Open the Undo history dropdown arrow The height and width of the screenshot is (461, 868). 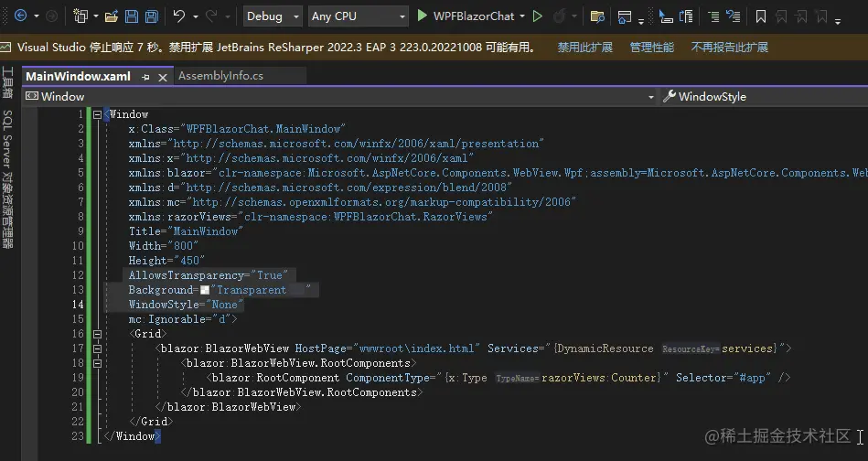point(196,16)
